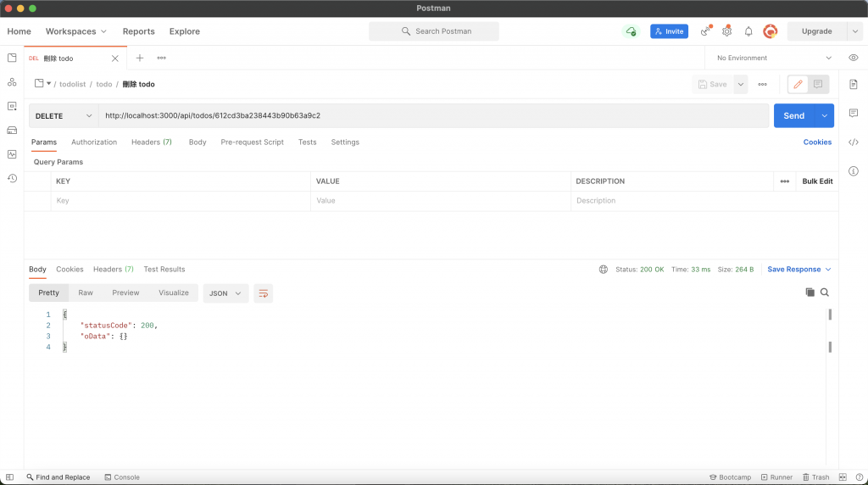Expand the Send options arrow

point(824,115)
